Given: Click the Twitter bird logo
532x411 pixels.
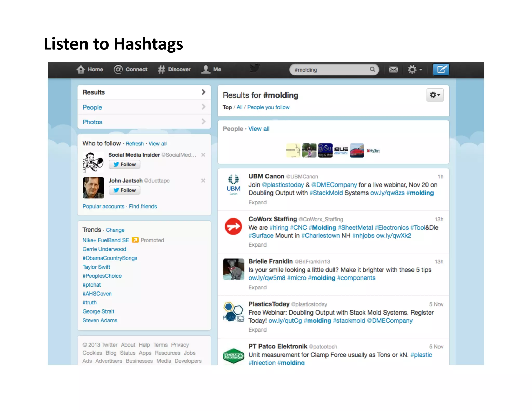Looking at the screenshot, I should (255, 69).
